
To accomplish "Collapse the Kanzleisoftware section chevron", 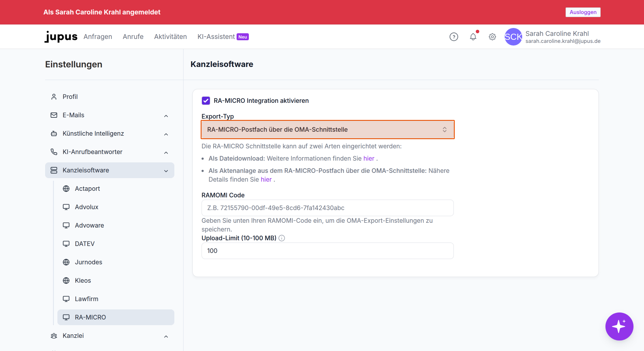I will tap(166, 171).
